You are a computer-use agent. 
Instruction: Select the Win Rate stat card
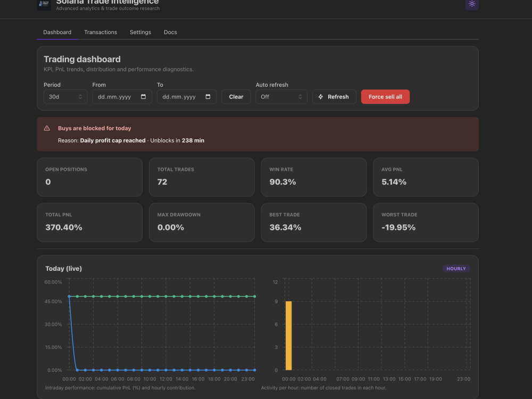(x=314, y=177)
